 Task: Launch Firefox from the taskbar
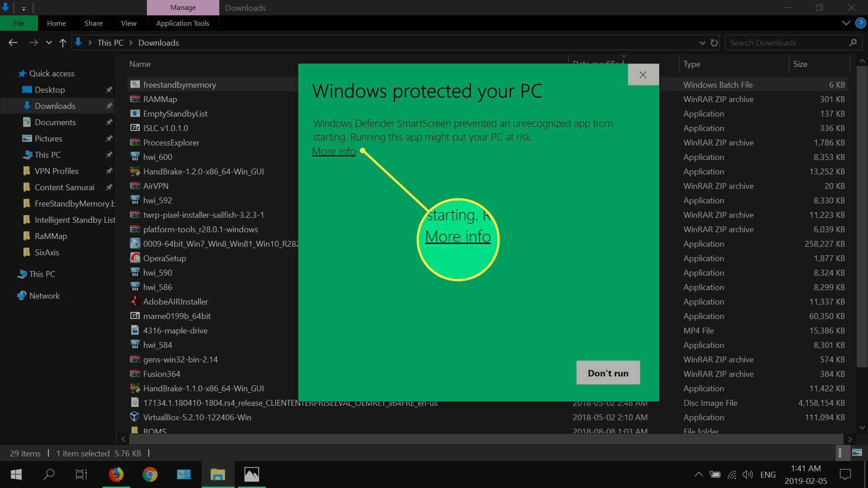[116, 474]
